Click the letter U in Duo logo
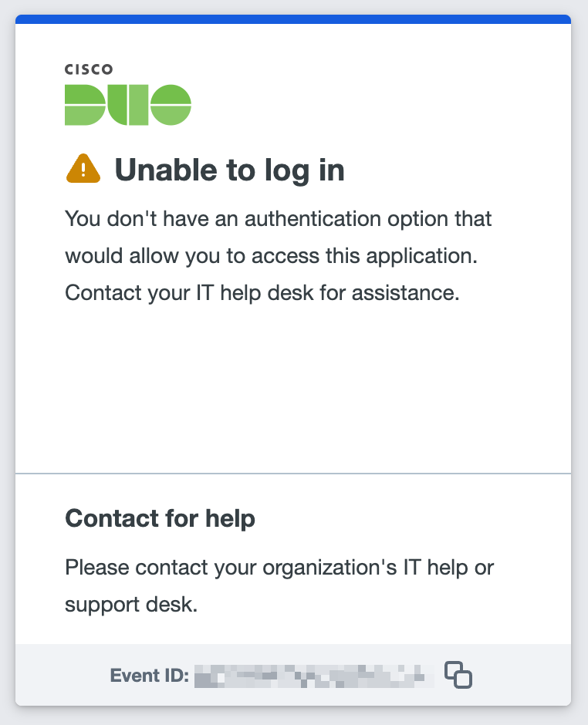Viewport: 588px width, 725px height. click(x=127, y=105)
